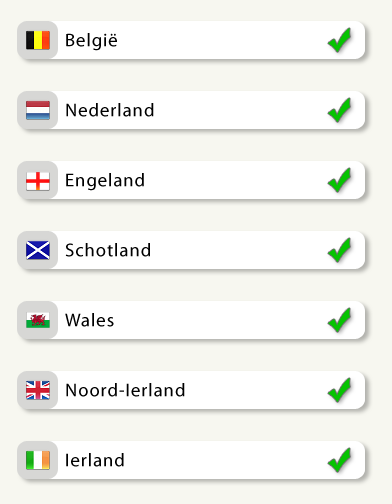Viewport: 392px width, 504px height.
Task: Select the England St George's cross flag
Action: tap(38, 181)
